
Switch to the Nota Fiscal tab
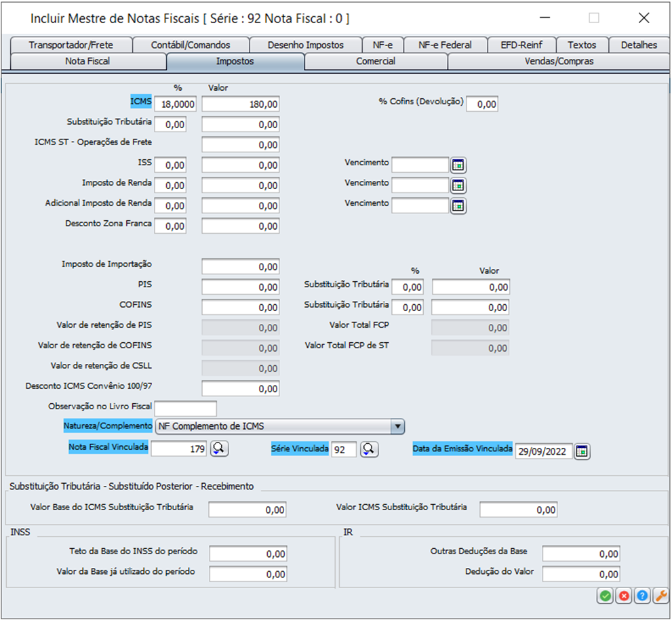tap(87, 61)
